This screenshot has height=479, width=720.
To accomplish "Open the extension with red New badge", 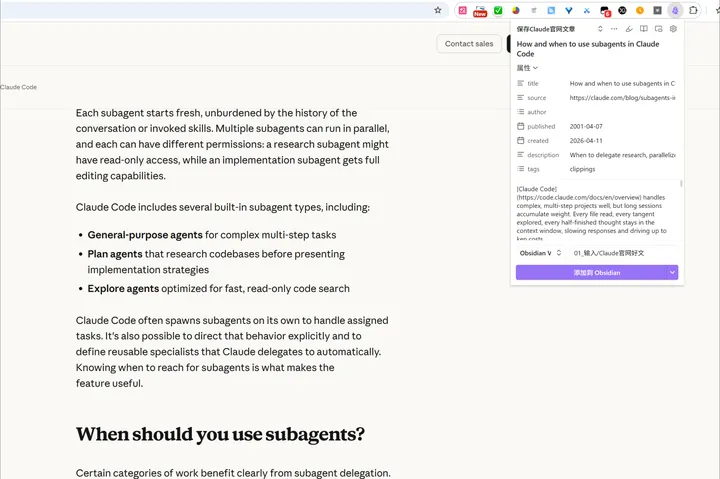I will (480, 11).
